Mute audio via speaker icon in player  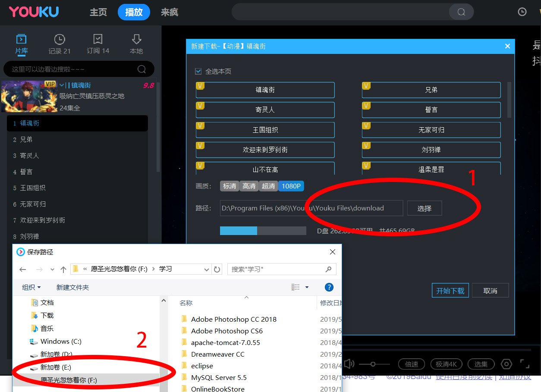[349, 364]
